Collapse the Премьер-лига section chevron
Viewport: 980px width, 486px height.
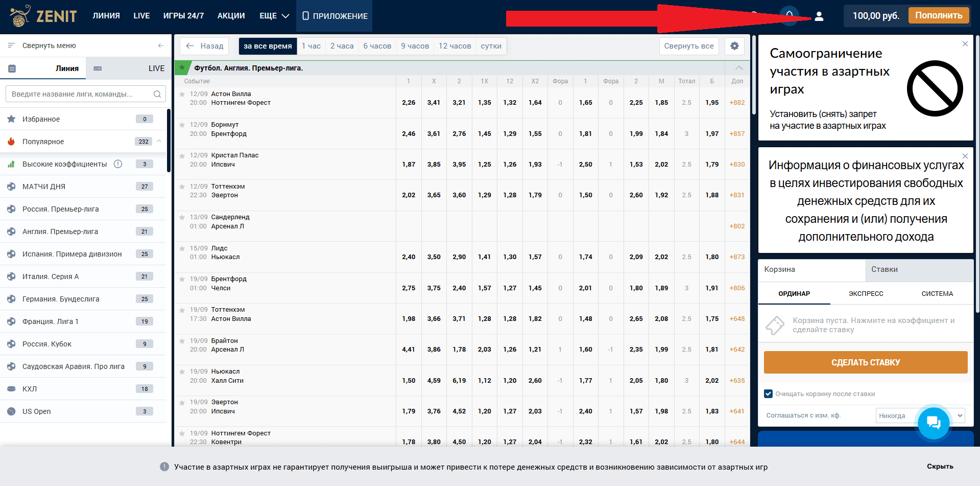point(738,68)
